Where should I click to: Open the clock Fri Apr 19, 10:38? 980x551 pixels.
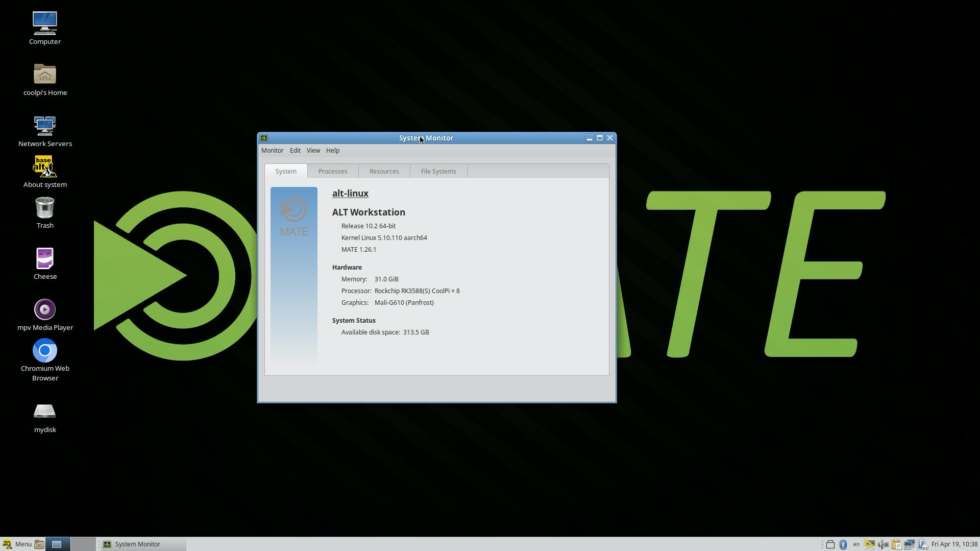pos(954,544)
